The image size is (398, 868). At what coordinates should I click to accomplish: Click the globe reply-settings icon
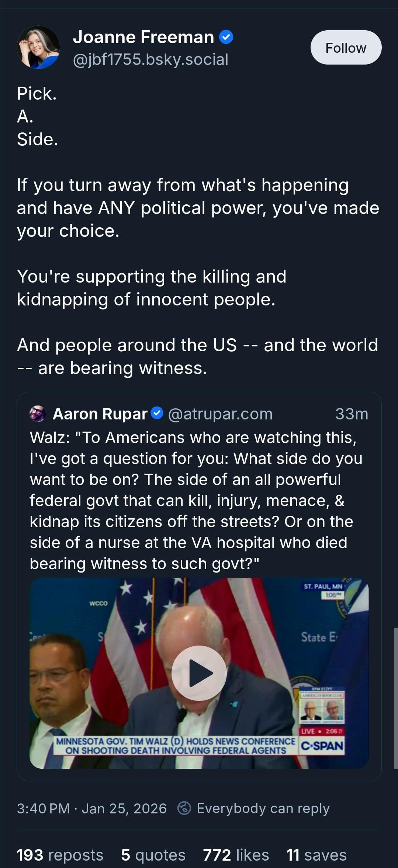click(184, 808)
